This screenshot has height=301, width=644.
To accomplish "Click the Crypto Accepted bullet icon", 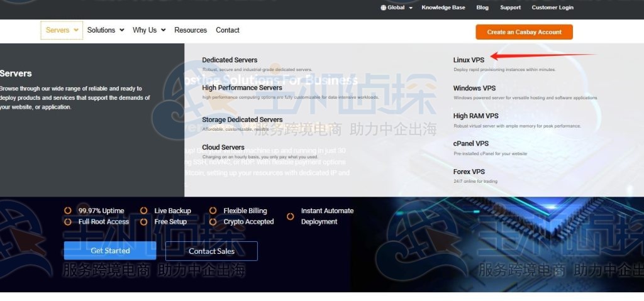I will (213, 222).
